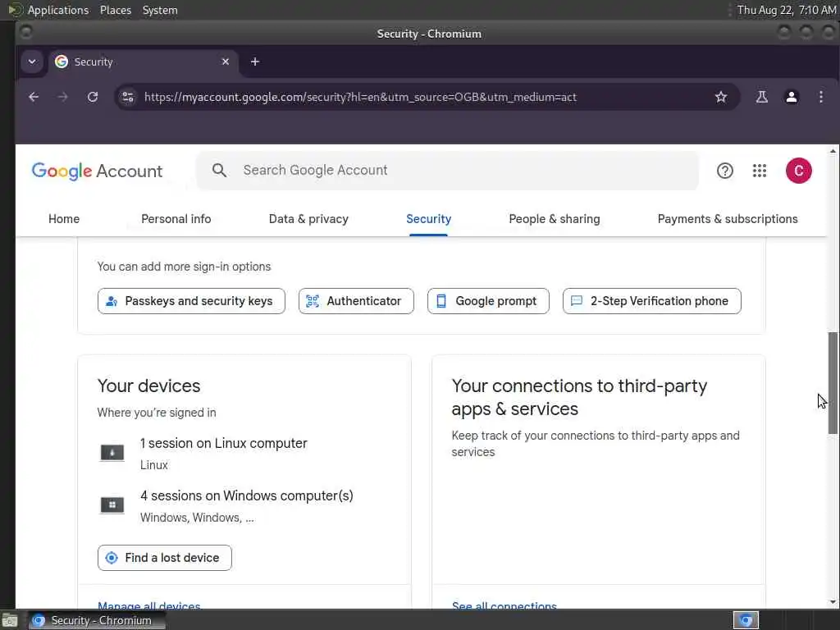This screenshot has width=840, height=630.
Task: Click the Find a lost device button
Action: tap(164, 558)
